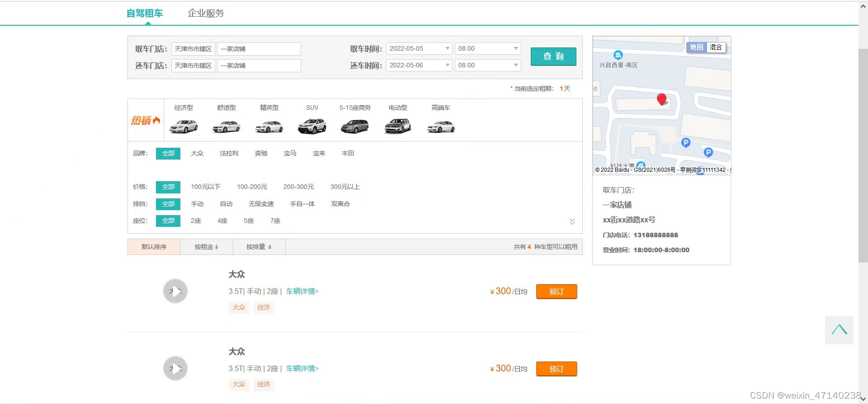Filter brand by 奔驰
This screenshot has height=404, width=868.
pos(261,154)
